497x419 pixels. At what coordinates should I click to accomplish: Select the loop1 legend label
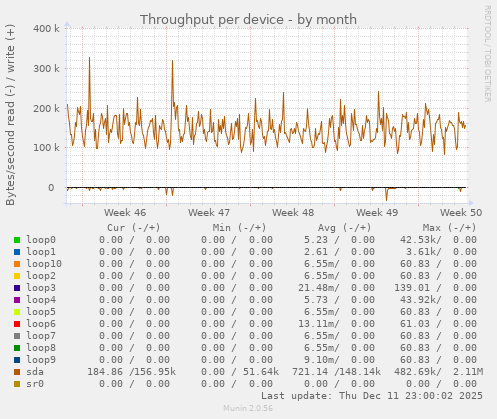point(41,252)
